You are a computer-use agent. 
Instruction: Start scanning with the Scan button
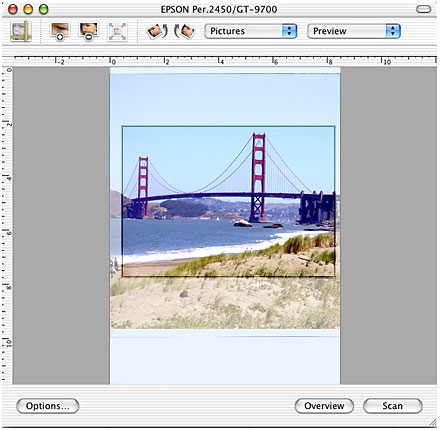(392, 406)
